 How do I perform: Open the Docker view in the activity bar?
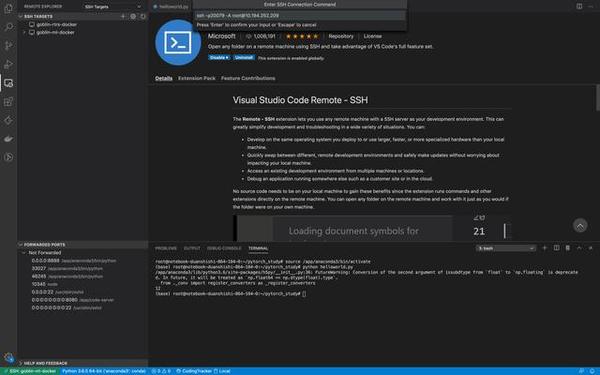coord(8,139)
